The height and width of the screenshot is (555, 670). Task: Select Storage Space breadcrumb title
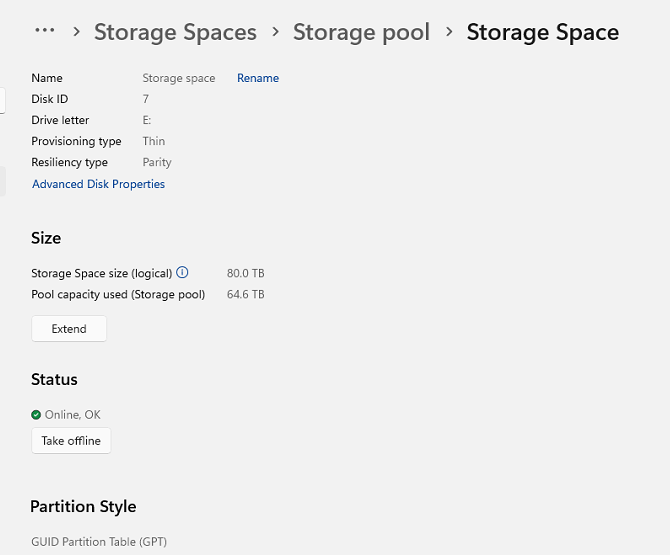(543, 32)
